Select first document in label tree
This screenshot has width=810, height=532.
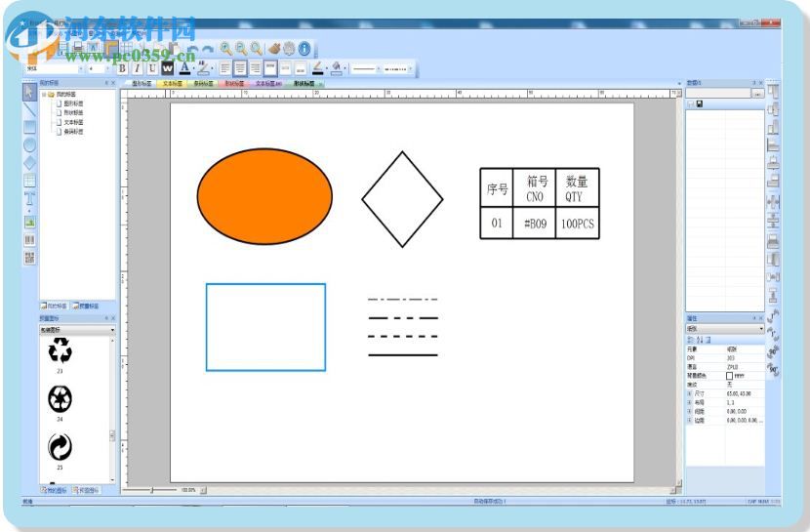point(69,103)
